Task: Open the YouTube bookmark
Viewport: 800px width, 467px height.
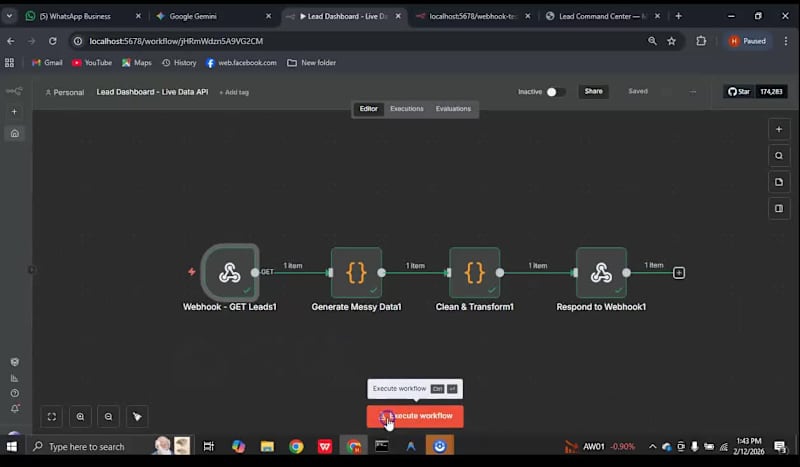Action: 92,63
